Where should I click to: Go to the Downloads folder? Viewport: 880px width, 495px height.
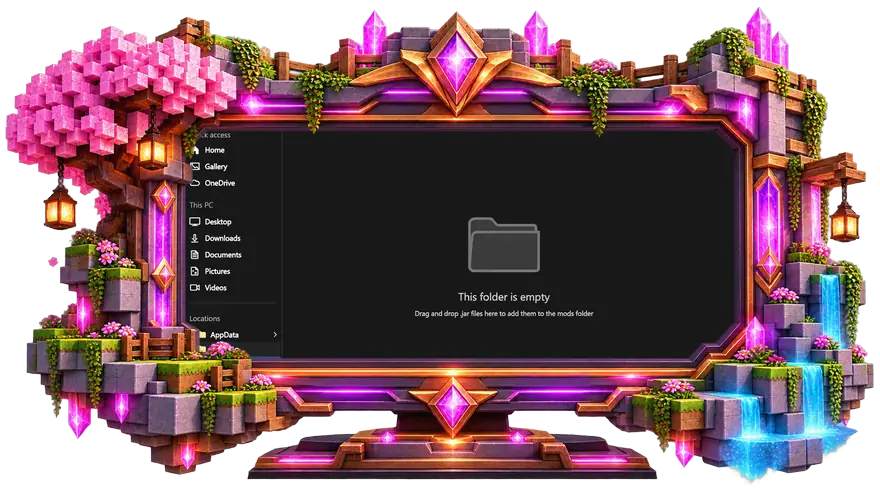(222, 238)
